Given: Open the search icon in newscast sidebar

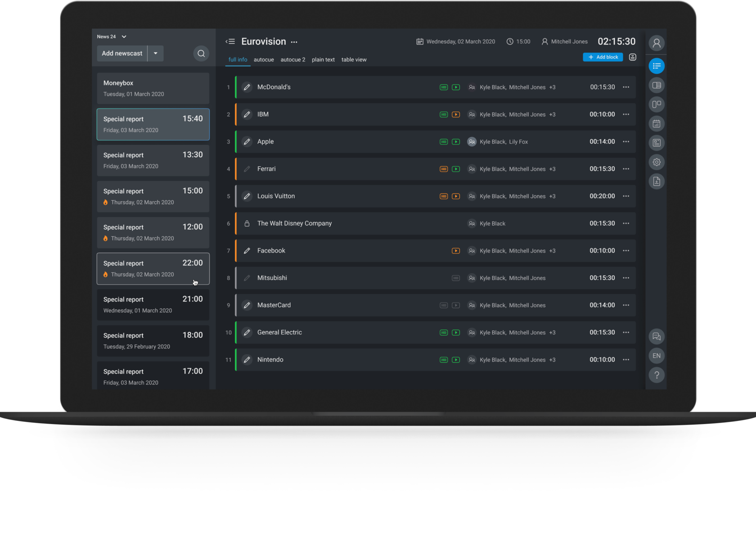Looking at the screenshot, I should click(201, 54).
